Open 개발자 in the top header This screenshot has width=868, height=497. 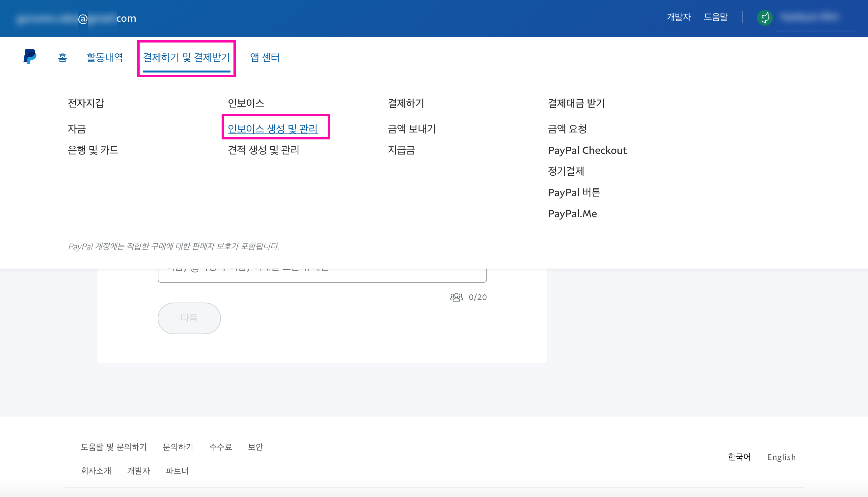679,17
